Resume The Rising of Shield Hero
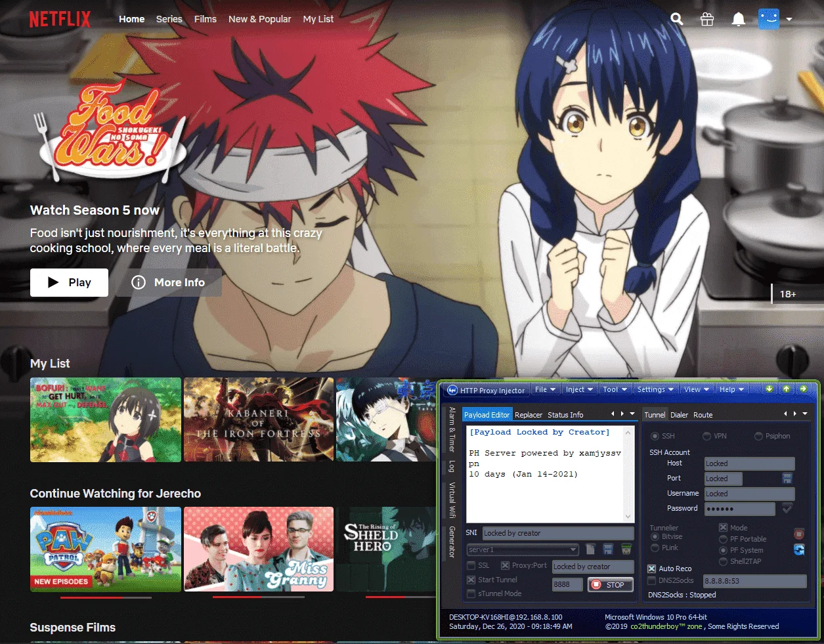824x644 pixels. (x=386, y=549)
